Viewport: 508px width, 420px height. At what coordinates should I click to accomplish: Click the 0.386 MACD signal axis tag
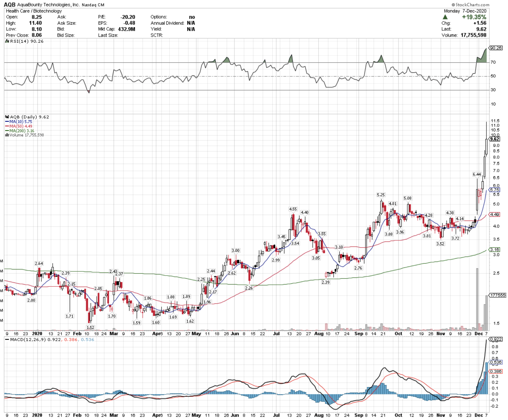coord(496,372)
